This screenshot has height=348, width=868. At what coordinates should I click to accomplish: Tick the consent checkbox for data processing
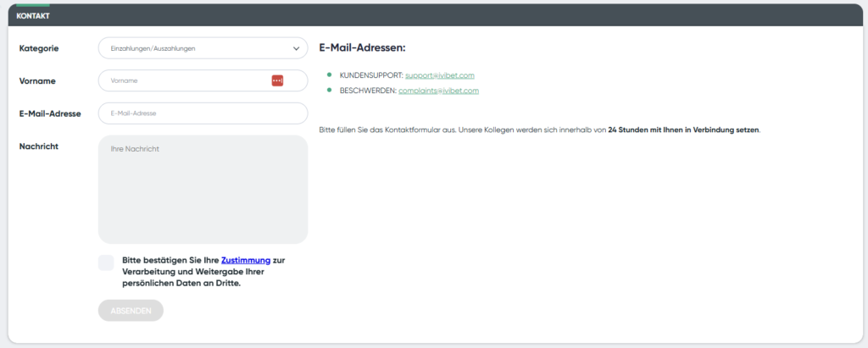coord(106,262)
